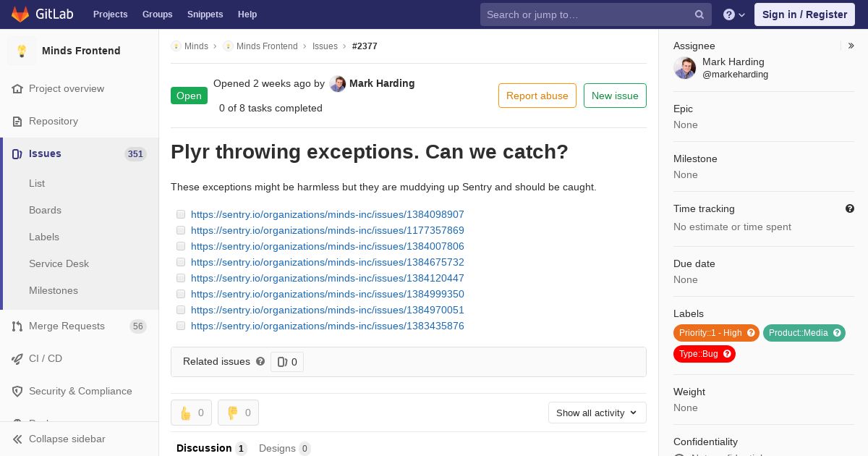Click the Repository file icon
Image resolution: width=868 pixels, height=456 pixels.
click(x=17, y=122)
